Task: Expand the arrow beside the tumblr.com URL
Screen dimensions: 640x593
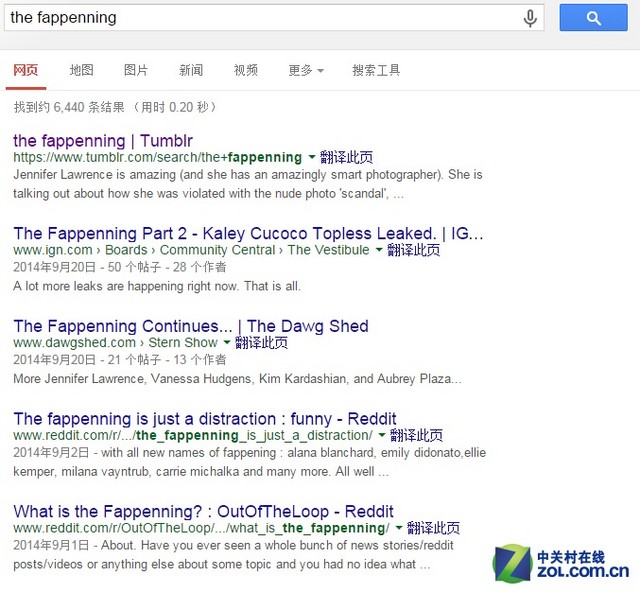Action: (x=312, y=157)
